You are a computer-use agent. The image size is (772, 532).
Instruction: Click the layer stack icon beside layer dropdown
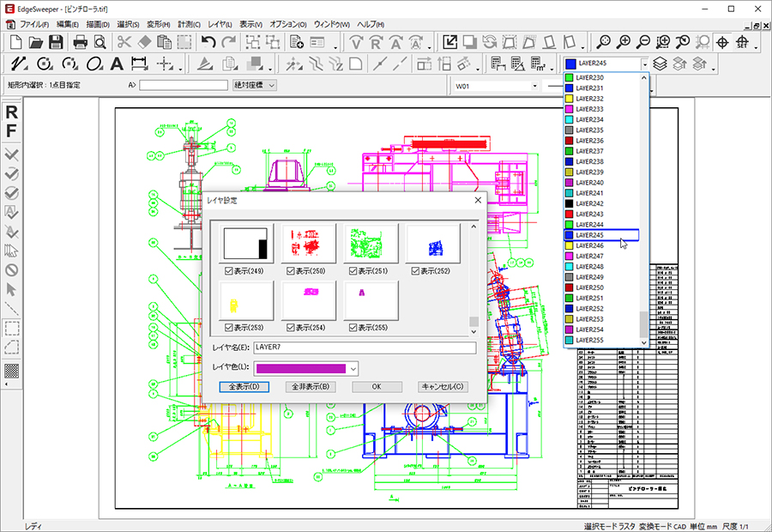(x=660, y=63)
